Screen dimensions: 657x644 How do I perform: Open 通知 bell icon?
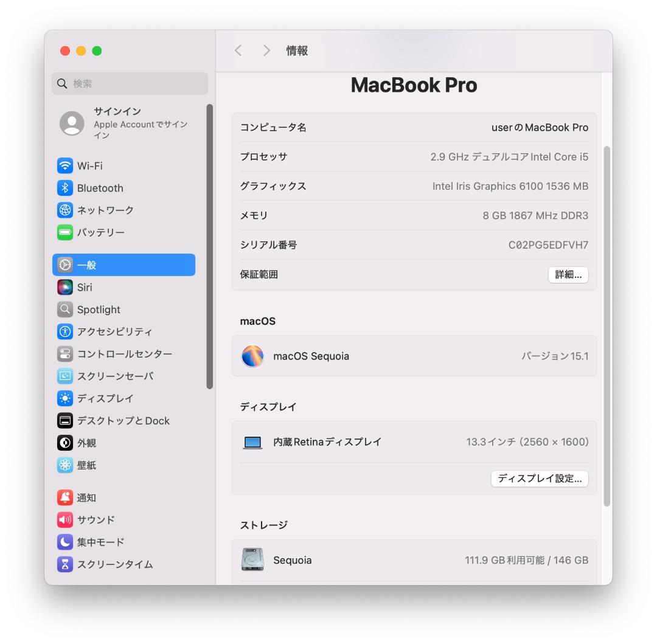tap(65, 497)
